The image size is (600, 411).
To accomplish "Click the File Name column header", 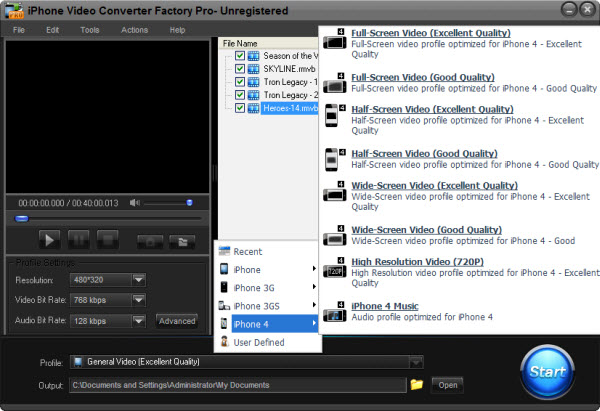I will [268, 43].
